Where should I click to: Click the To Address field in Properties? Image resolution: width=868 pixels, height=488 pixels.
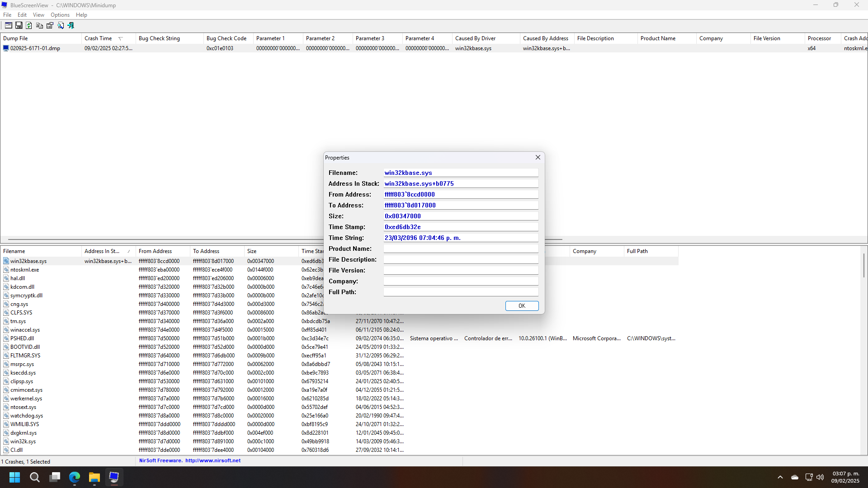(x=461, y=205)
